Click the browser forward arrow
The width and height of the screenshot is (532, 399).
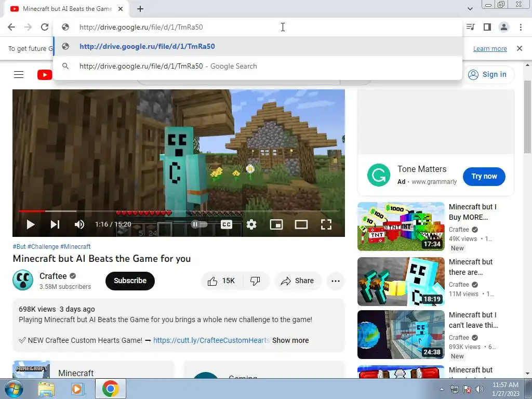28,27
